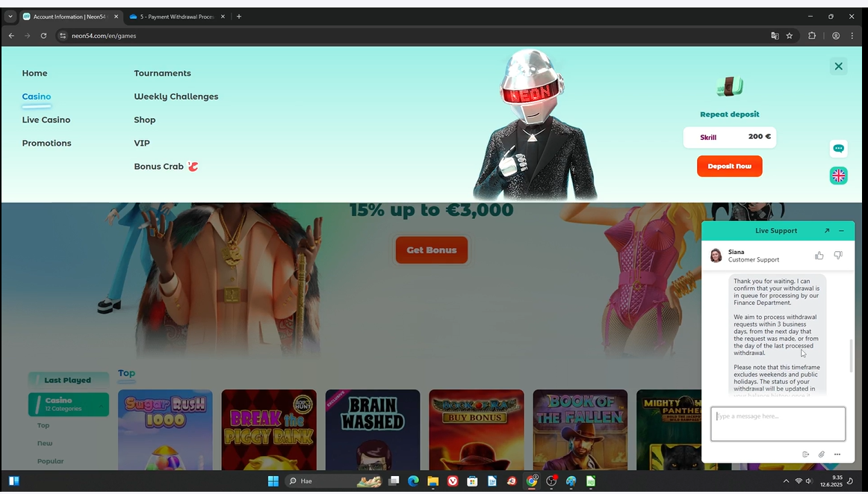Select Popular in the sidebar category list

tap(50, 461)
